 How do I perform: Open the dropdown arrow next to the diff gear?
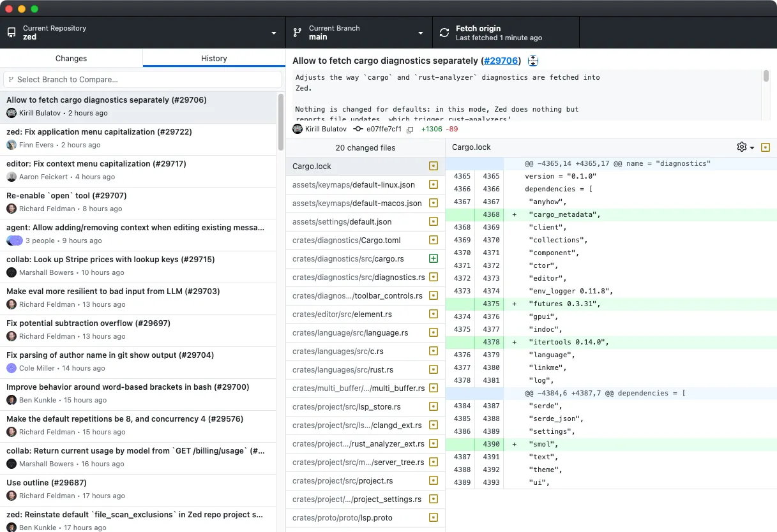click(x=751, y=147)
